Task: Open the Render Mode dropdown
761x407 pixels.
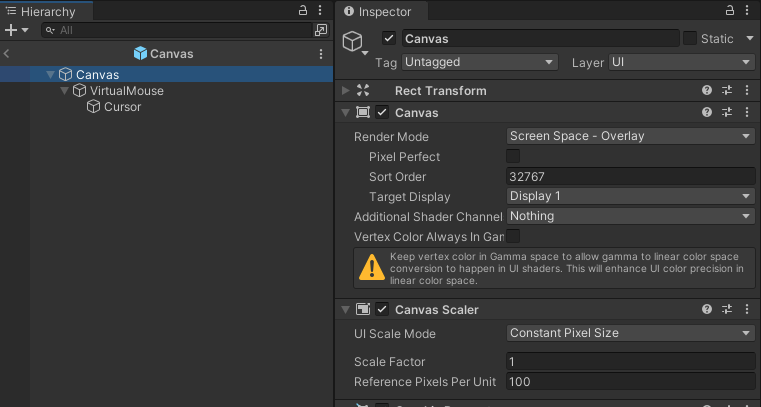Action: 630,136
